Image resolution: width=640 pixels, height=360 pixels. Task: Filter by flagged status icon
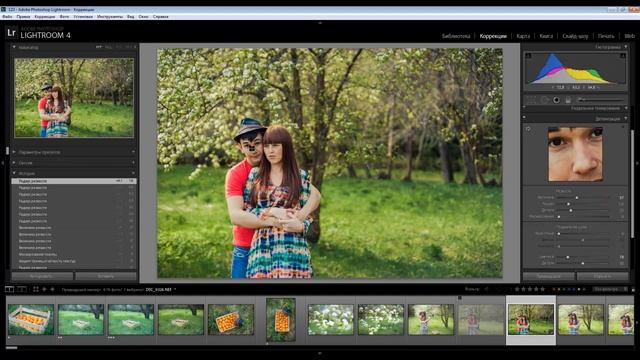pyautogui.click(x=487, y=289)
